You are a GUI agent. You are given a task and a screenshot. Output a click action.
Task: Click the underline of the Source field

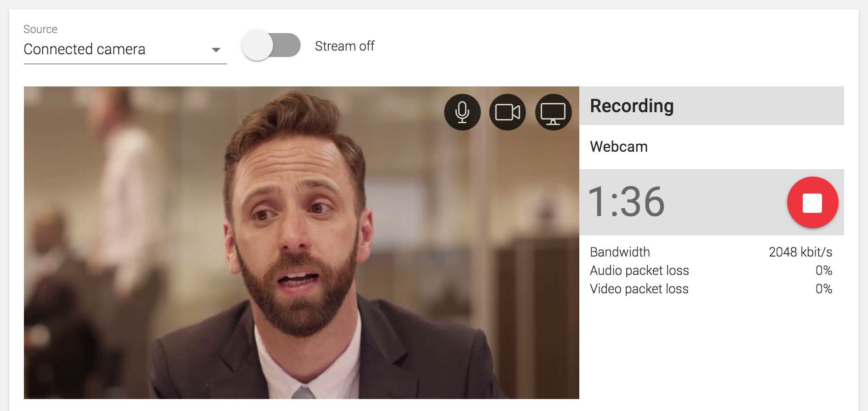coord(125,64)
